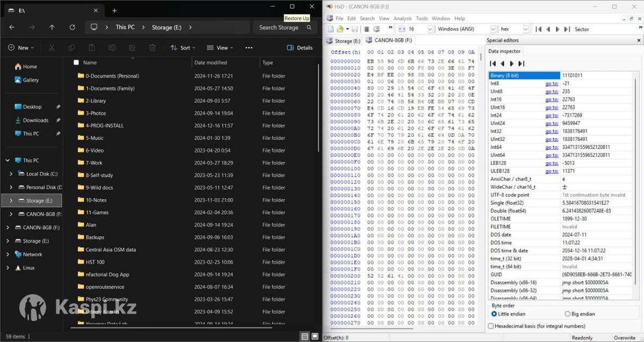Viewport: 644px width, 342px height.
Task: Click the Open file icon in HxD
Action: (340, 29)
